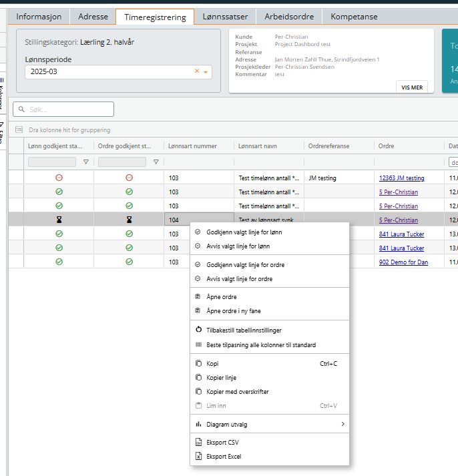Screen dimensions: 458x476
Task: Clear the Lønnsperiode value with X icon
Action: pyautogui.click(x=197, y=71)
